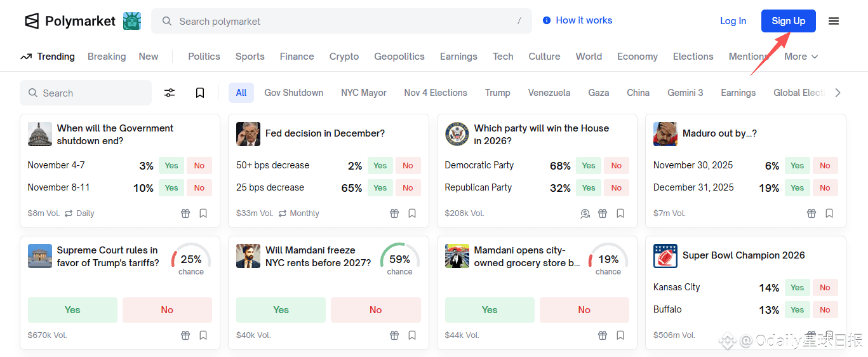Click the Polymarket logo icon

32,21
